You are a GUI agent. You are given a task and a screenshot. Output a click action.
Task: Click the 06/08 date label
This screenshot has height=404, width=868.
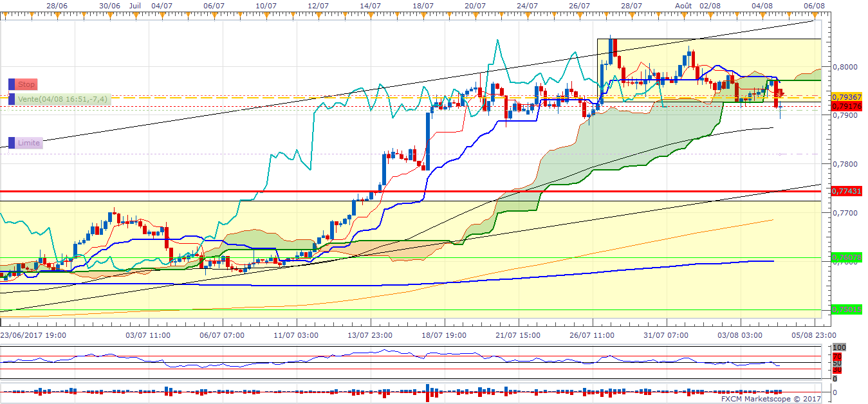pos(815,5)
